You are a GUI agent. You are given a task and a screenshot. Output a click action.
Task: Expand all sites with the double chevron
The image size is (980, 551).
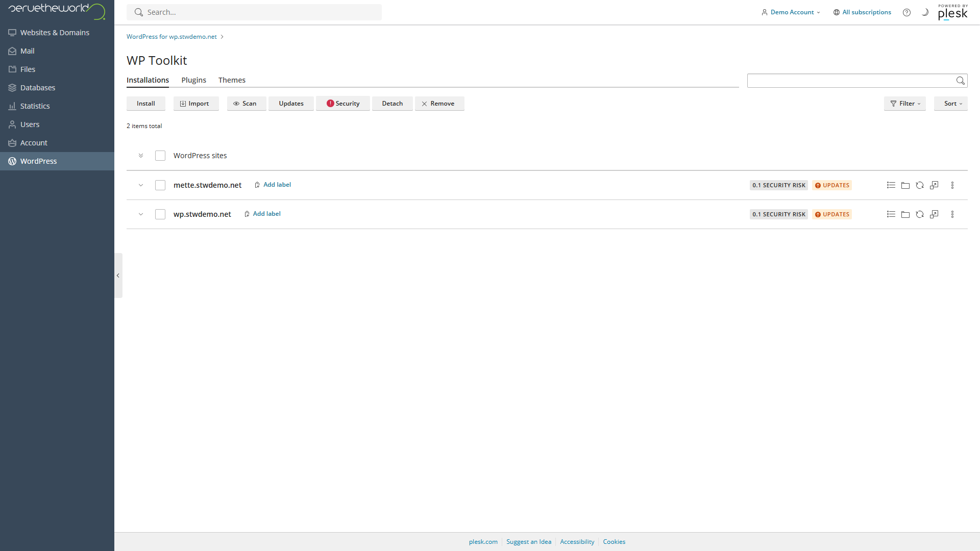[141, 156]
